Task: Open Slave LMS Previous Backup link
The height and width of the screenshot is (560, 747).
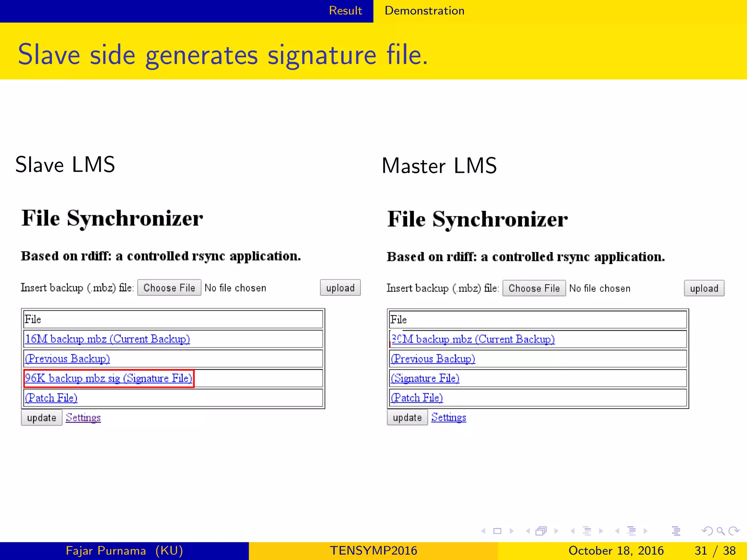Action: [67, 359]
